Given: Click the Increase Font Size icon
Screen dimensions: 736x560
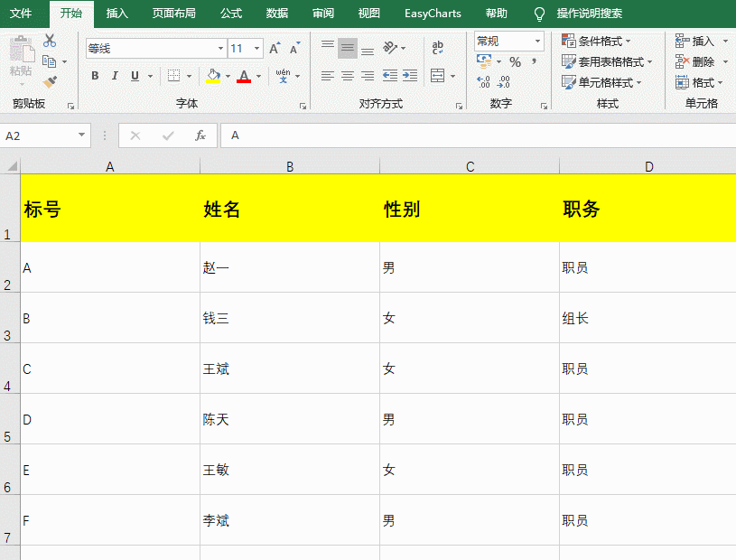Looking at the screenshot, I should coord(275,48).
